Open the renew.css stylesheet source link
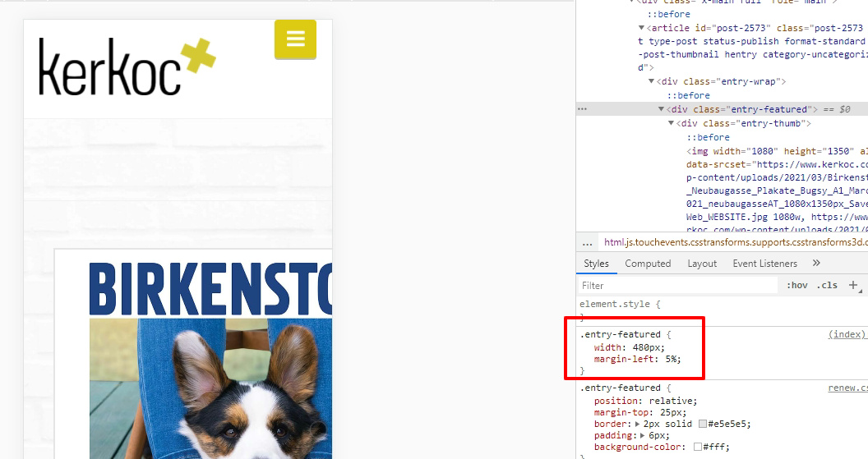 pos(847,388)
